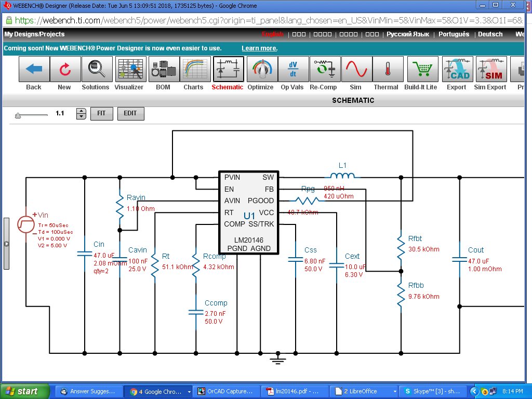Click the LM20146 U1 chip
Image resolution: width=532 pixels, height=399 pixels.
click(x=249, y=212)
